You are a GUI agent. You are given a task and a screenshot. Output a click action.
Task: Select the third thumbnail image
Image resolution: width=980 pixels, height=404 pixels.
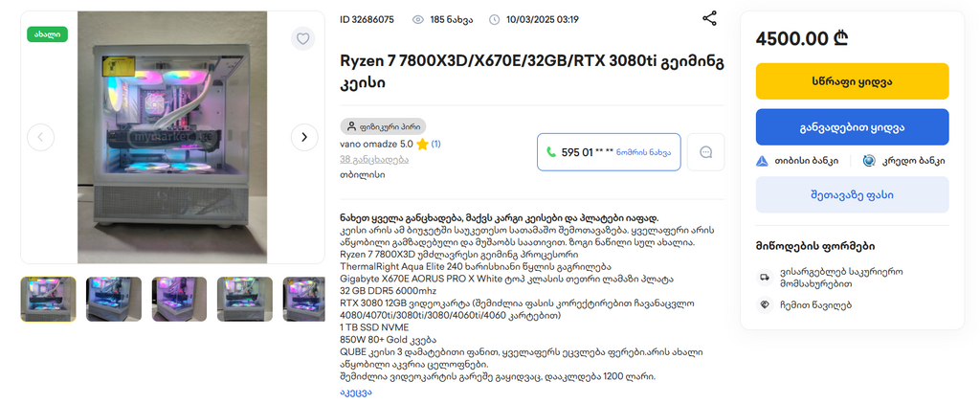tap(179, 299)
